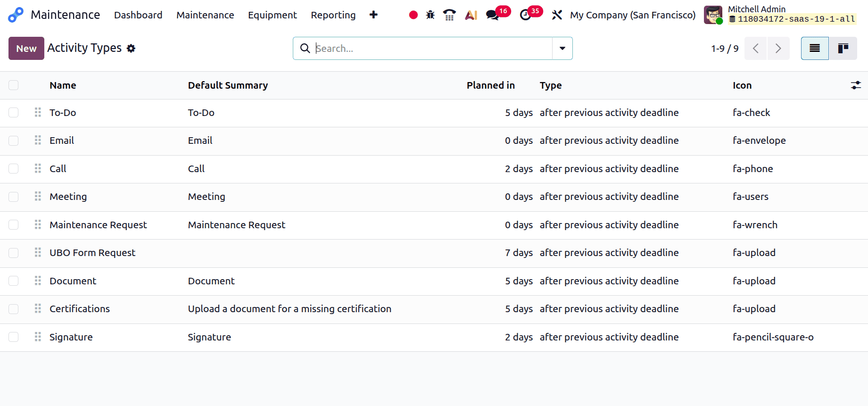Select the Signature row checkbox
Screen dimensions: 868x406
click(x=13, y=337)
